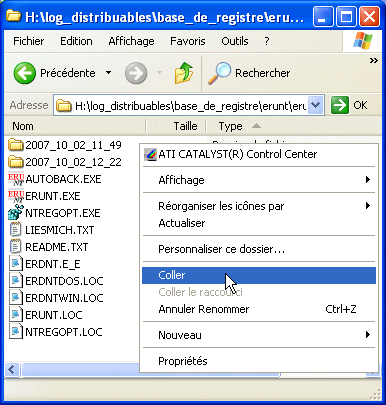
Task: Expand the Nouveau submenu arrow
Action: (x=368, y=334)
